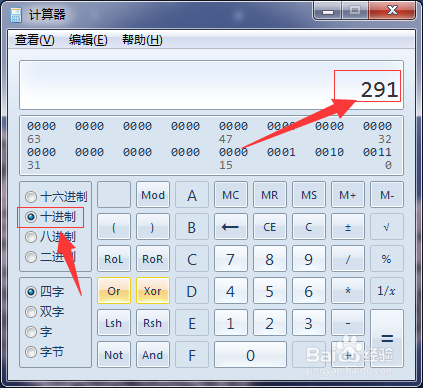Click the number 9 key
Image resolution: width=423 pixels, height=388 pixels.
click(x=309, y=259)
